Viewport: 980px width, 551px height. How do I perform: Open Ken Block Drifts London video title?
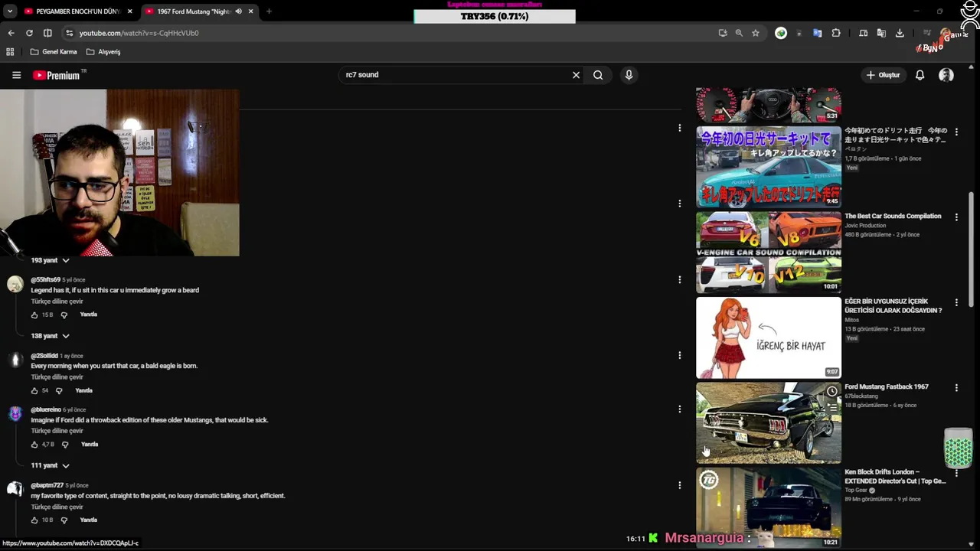(895, 477)
